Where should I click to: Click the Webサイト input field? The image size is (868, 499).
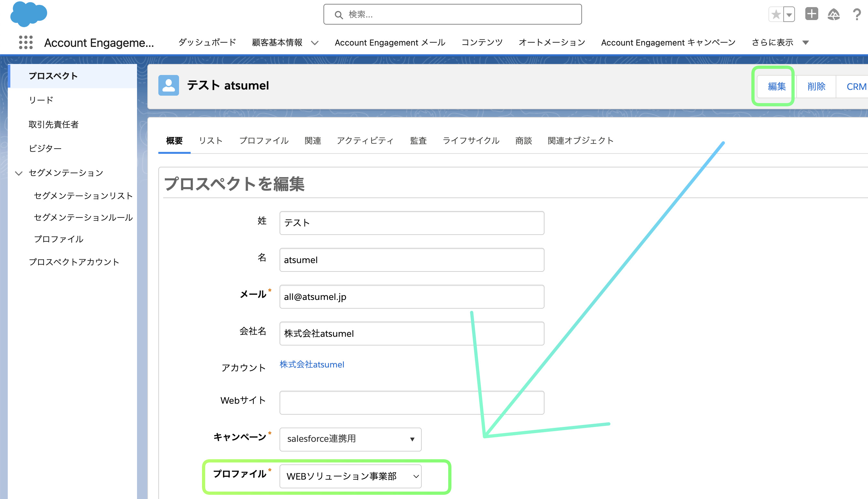click(x=412, y=402)
